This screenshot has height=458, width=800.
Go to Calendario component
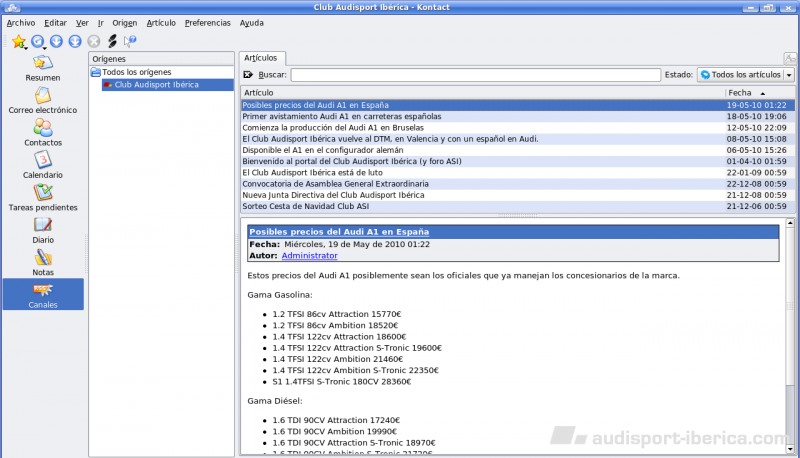pos(43,165)
